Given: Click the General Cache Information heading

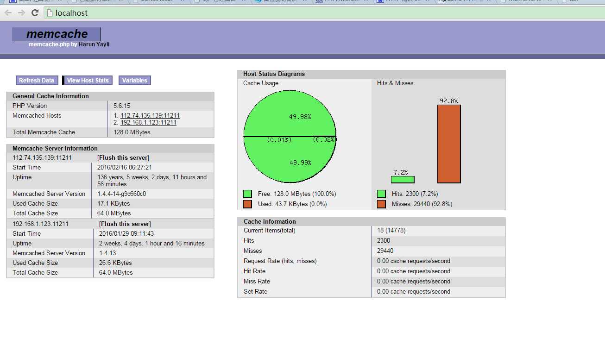Looking at the screenshot, I should (50, 96).
